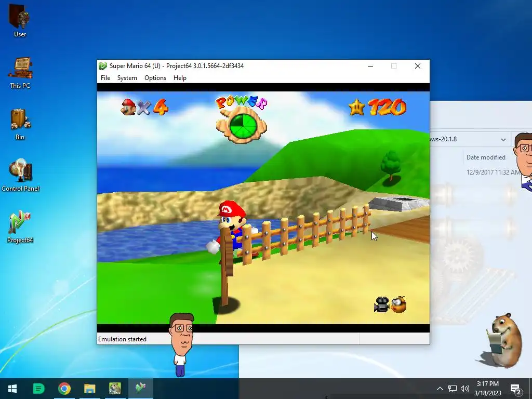Open the System menu in Project64
532x399 pixels.
127,78
